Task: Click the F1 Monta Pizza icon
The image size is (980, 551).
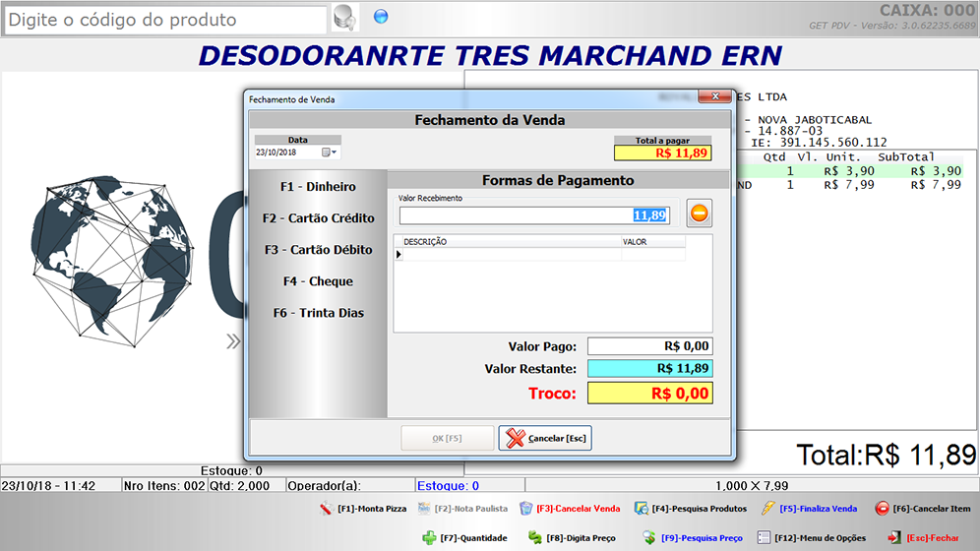Action: pyautogui.click(x=327, y=509)
